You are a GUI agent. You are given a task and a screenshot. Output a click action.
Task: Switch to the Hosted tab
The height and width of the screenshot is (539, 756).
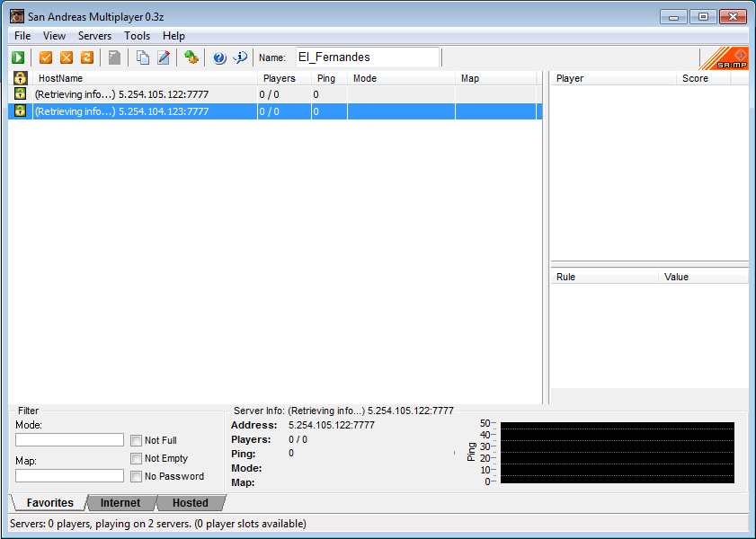click(191, 503)
